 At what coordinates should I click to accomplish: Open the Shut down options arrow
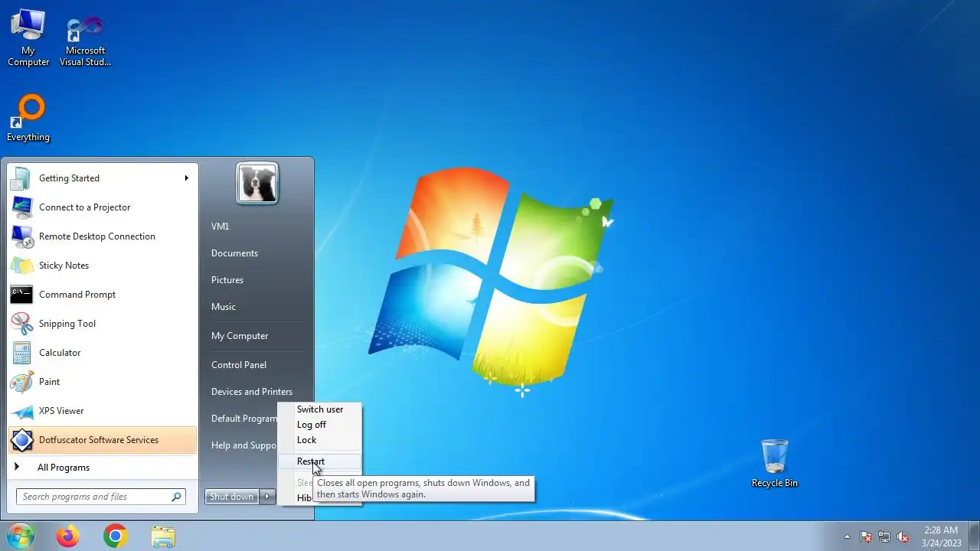[267, 497]
